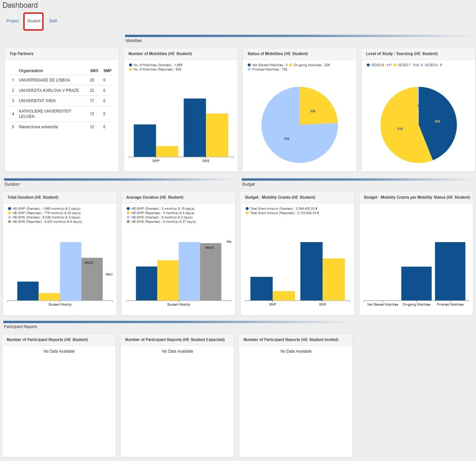This screenshot has width=476, height=461.
Task: Click SMS reported yellow bar in Number of Mobilities
Action: tap(217, 135)
